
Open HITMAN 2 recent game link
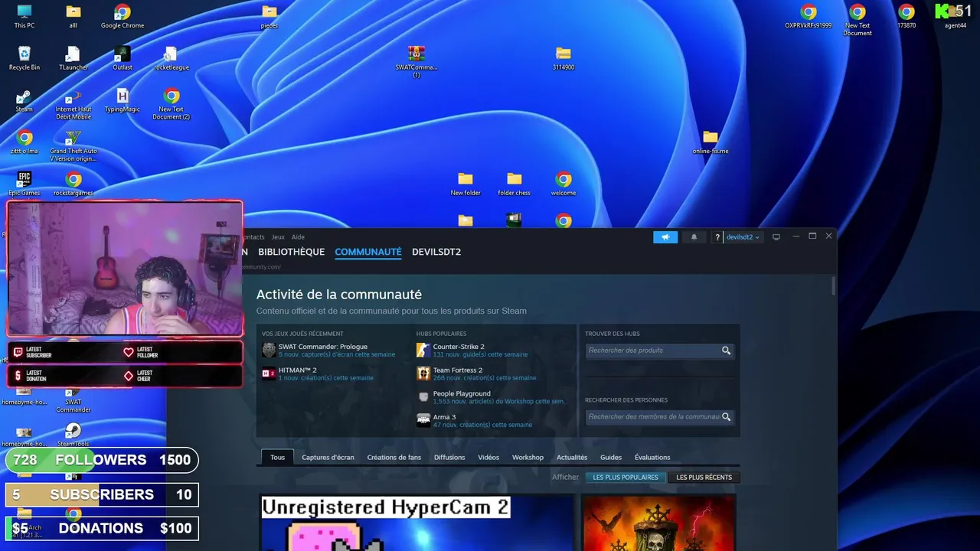pos(298,370)
